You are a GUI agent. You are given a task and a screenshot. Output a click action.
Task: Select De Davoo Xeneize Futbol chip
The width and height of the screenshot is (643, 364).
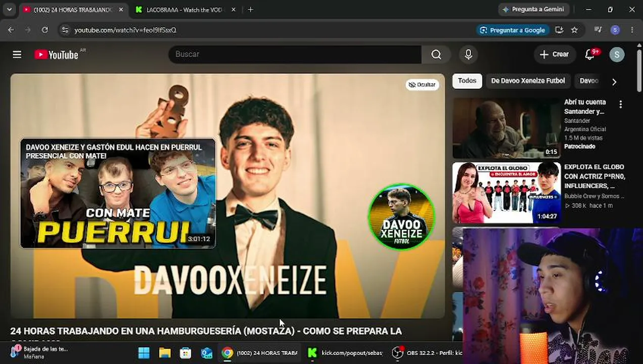pyautogui.click(x=528, y=81)
